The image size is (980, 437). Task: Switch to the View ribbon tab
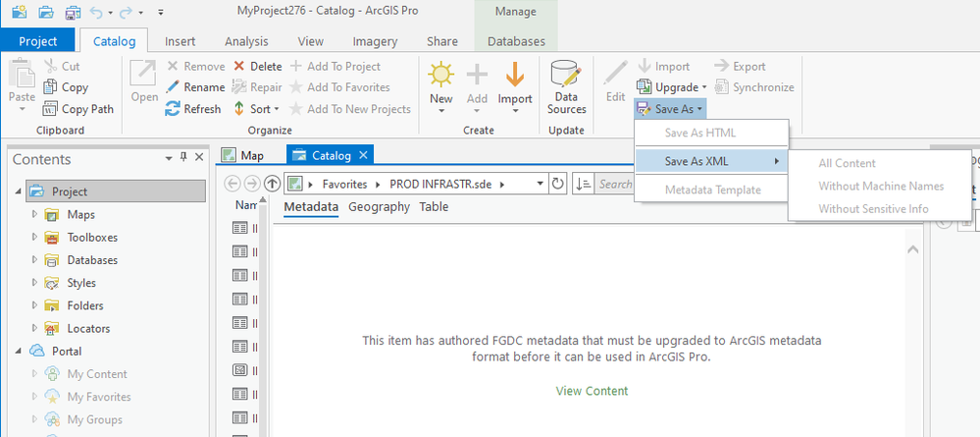(311, 41)
